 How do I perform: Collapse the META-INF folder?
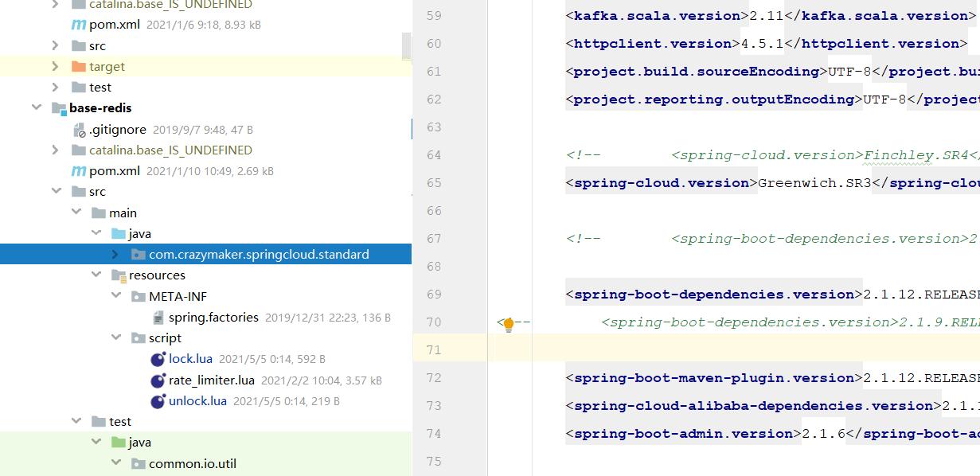click(x=115, y=296)
